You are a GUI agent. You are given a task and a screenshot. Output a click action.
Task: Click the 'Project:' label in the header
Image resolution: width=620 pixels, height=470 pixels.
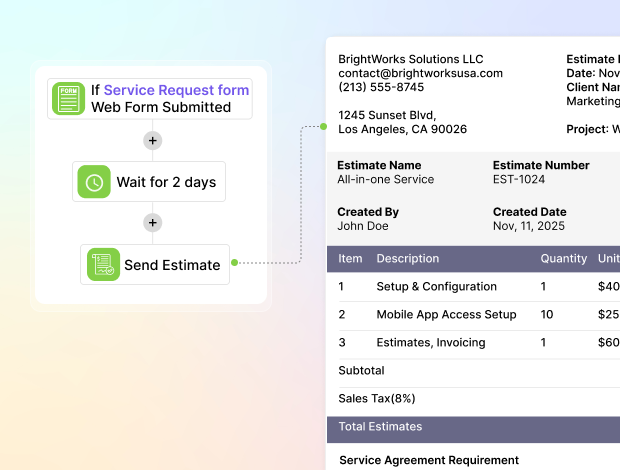point(587,129)
